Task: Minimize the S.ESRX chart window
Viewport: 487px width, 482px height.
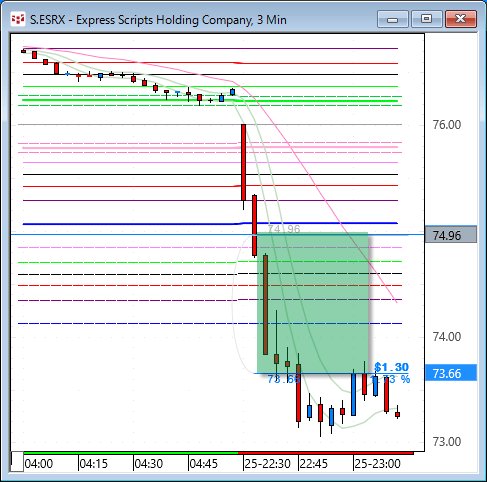Action: [x=393, y=19]
